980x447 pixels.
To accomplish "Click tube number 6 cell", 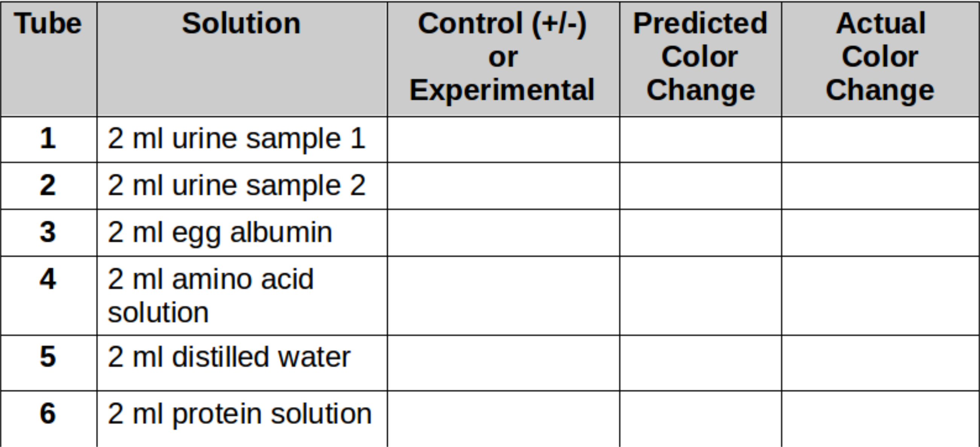I will click(x=48, y=414).
